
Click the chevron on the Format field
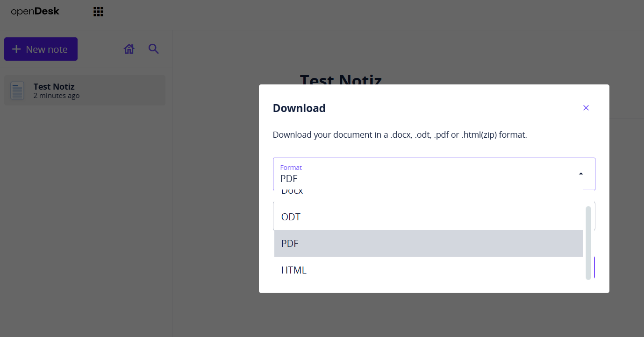(580, 173)
